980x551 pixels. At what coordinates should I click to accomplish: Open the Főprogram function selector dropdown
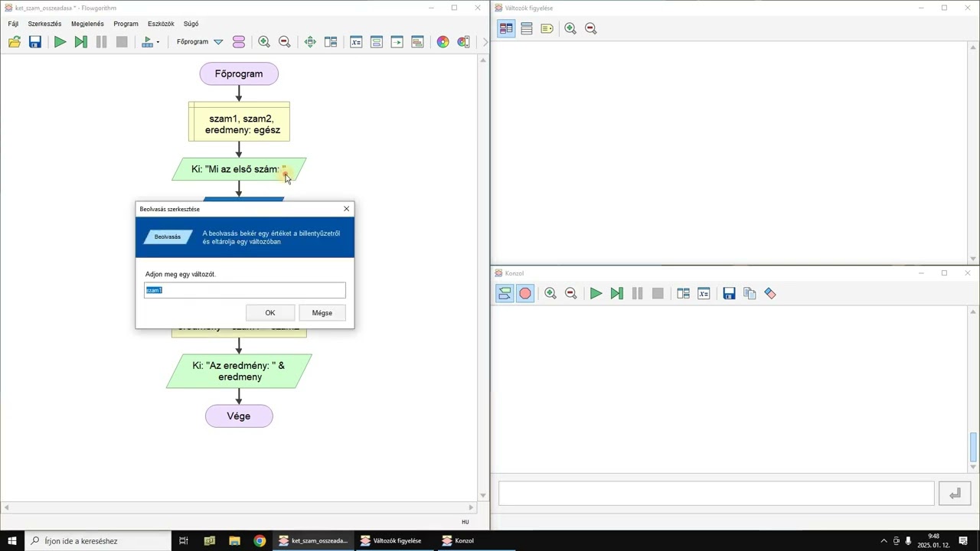click(218, 42)
